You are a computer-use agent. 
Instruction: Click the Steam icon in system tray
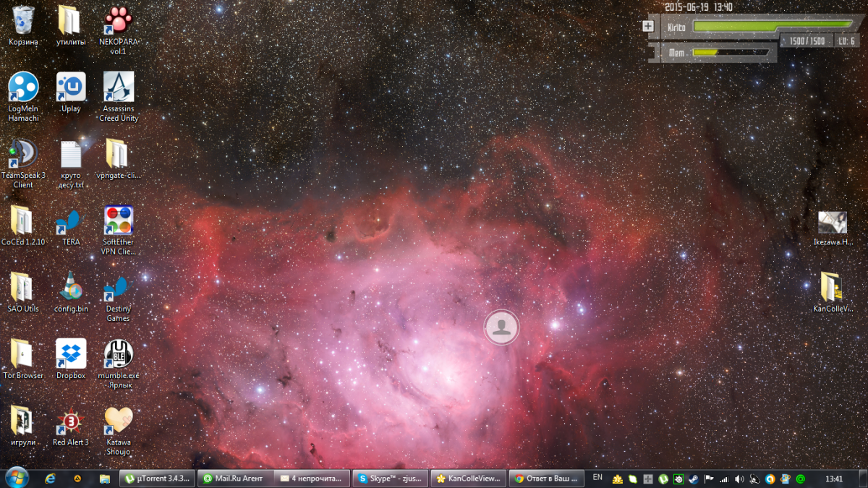[x=693, y=479]
